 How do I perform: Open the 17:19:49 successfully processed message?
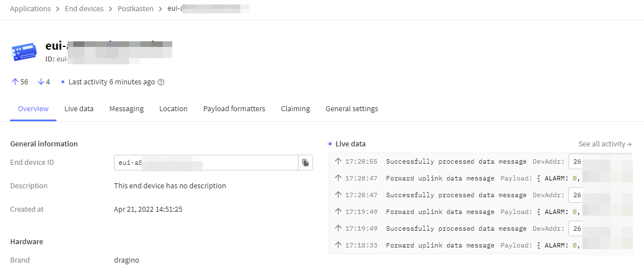coord(481,229)
